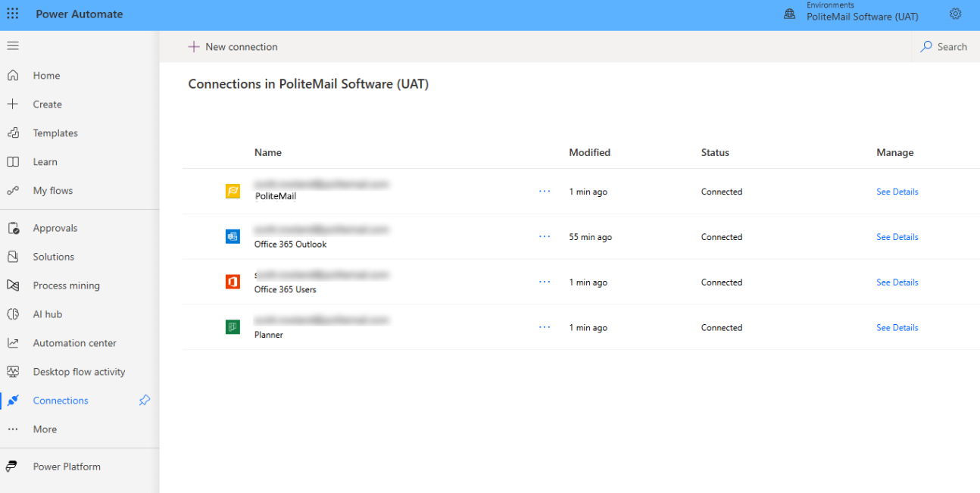Open the app launcher waffle icon
Viewport: 980px width, 493px height.
[x=13, y=14]
